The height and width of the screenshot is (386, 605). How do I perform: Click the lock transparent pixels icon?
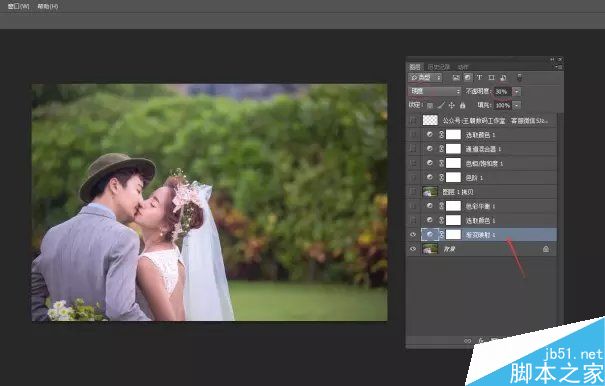[x=430, y=105]
